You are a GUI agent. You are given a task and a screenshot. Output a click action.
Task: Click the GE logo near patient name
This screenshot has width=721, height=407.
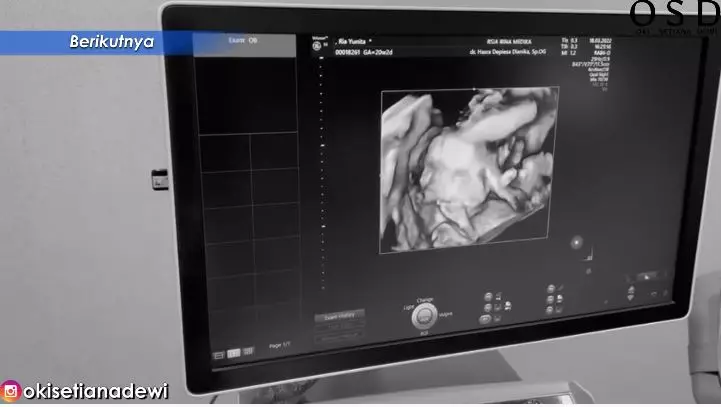pyautogui.click(x=318, y=45)
